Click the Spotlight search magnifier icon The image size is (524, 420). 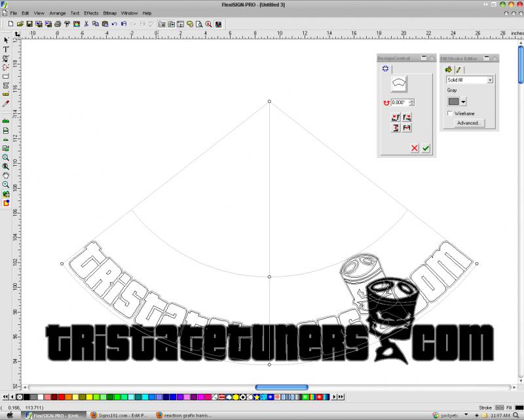516,415
